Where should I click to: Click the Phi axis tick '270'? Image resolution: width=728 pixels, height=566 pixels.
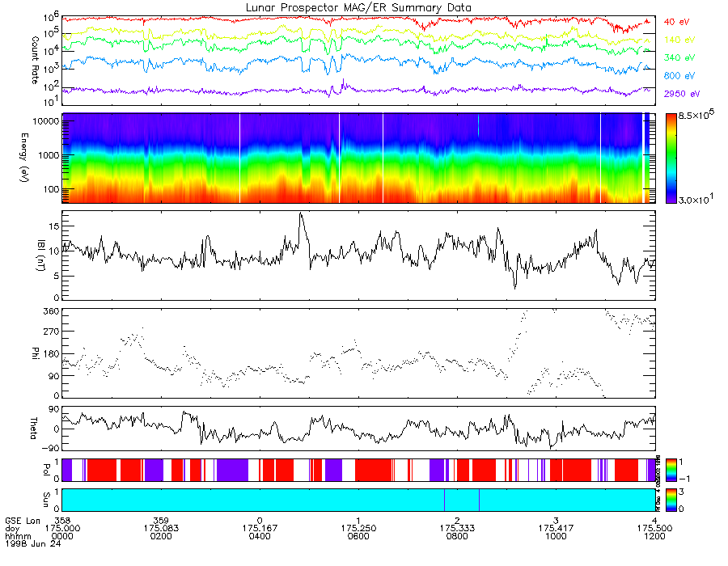(52, 332)
